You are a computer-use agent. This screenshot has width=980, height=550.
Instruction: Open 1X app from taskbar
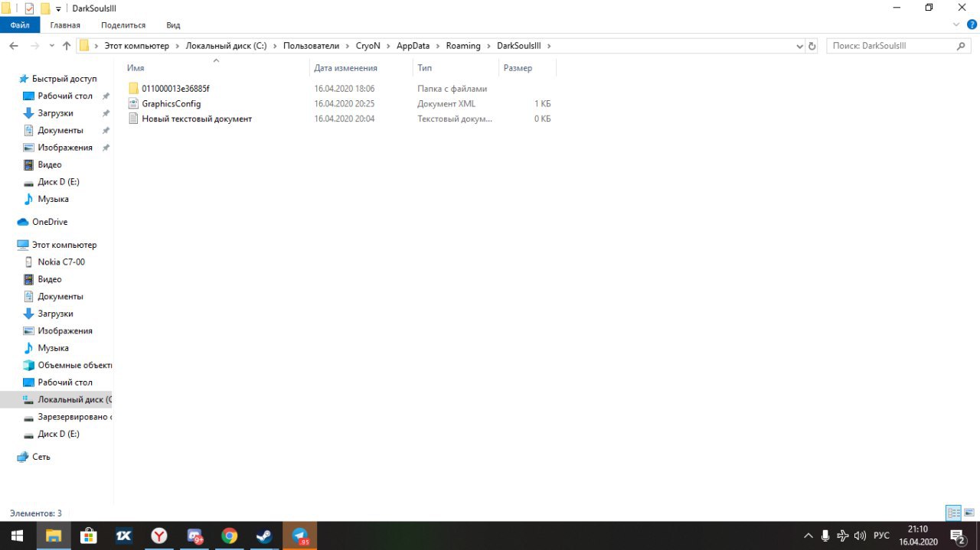124,535
